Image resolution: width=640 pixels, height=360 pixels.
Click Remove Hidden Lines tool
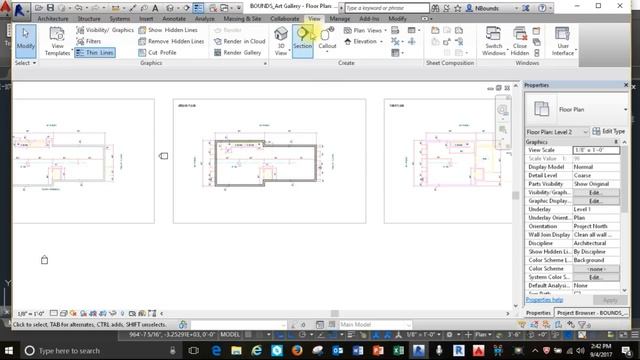tap(171, 41)
